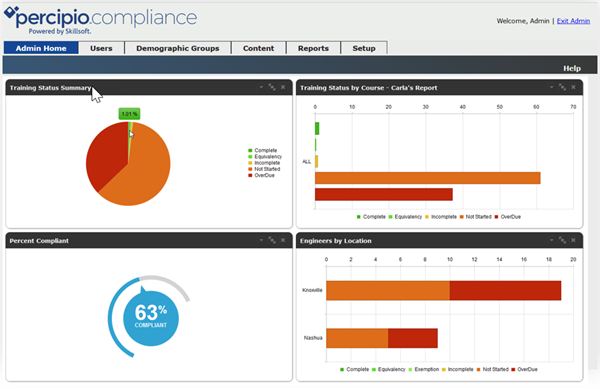Toggle OverDue legend in the pie chart
The height and width of the screenshot is (389, 600).
261,176
